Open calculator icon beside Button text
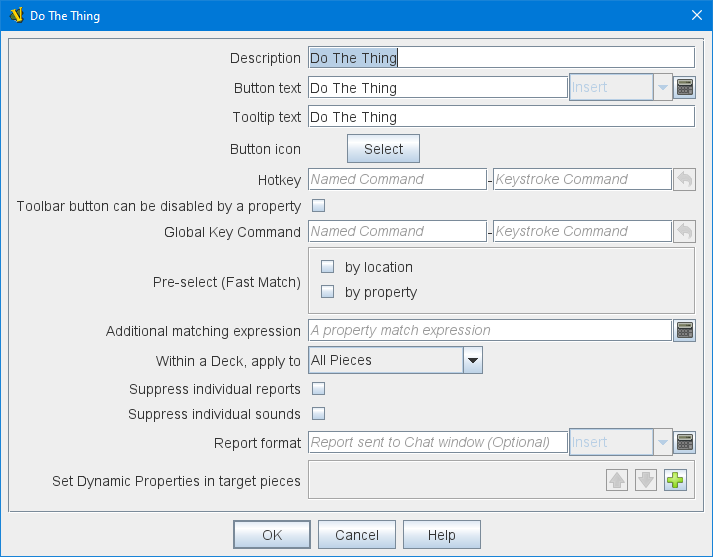The width and height of the screenshot is (713, 557). coord(684,87)
